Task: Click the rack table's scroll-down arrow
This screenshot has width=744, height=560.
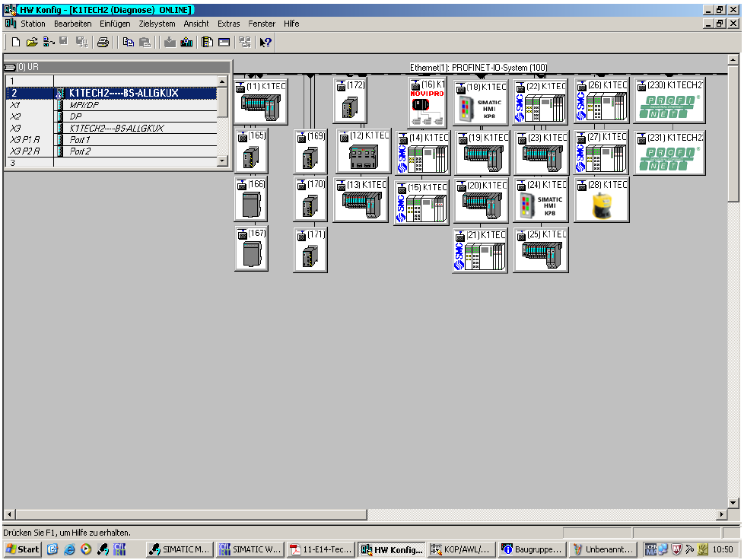Action: point(222,161)
